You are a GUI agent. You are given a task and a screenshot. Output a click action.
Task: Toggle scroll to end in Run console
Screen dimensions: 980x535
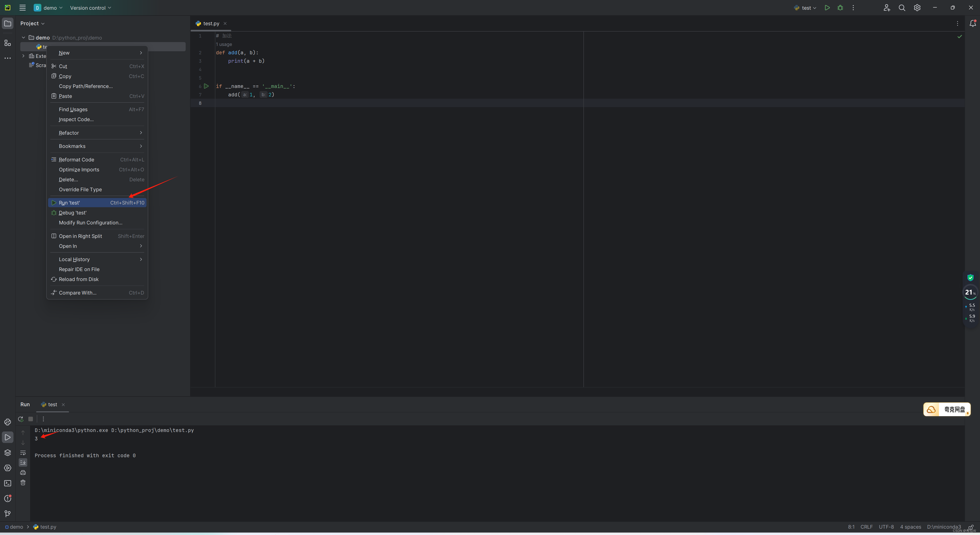click(23, 462)
